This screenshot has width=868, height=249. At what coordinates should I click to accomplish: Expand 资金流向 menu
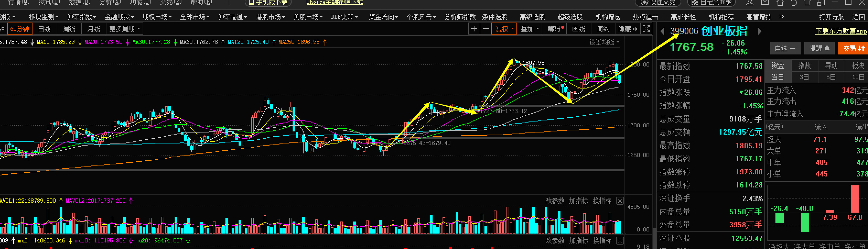coord(383,17)
